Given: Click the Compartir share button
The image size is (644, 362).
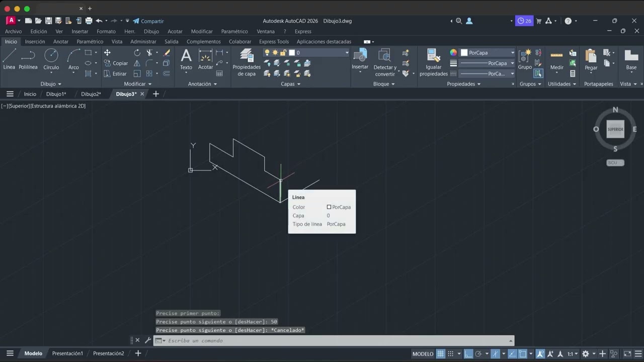Looking at the screenshot, I should 148,21.
